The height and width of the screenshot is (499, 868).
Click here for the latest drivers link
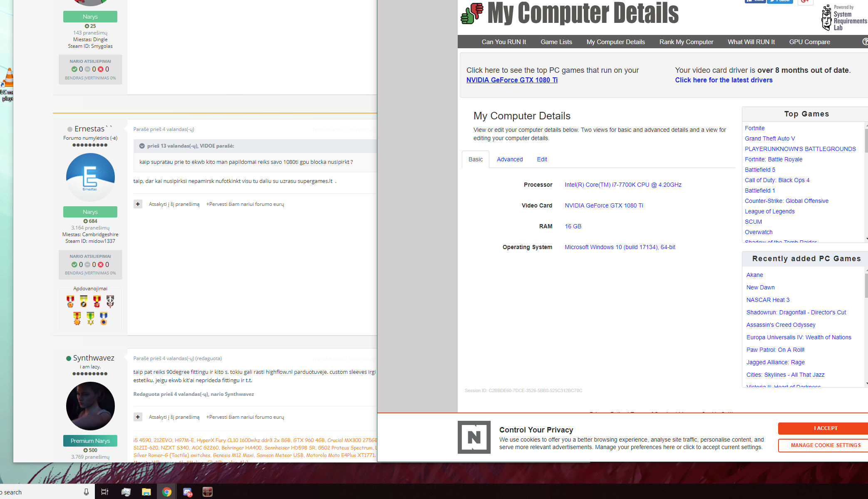coord(724,80)
